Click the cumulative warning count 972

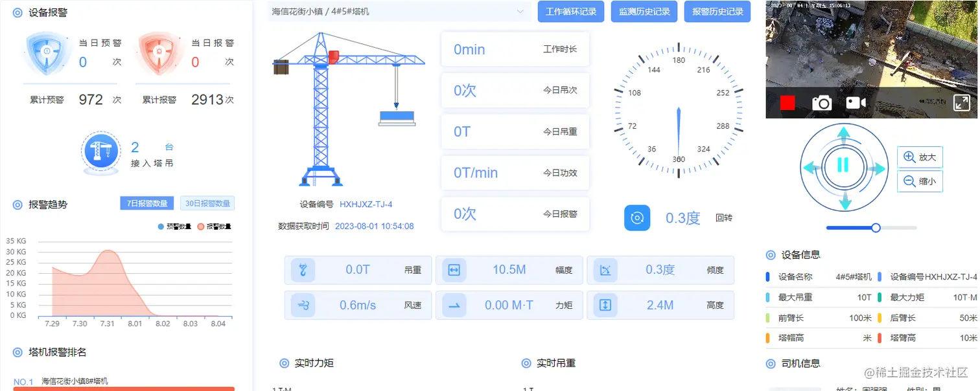[91, 100]
